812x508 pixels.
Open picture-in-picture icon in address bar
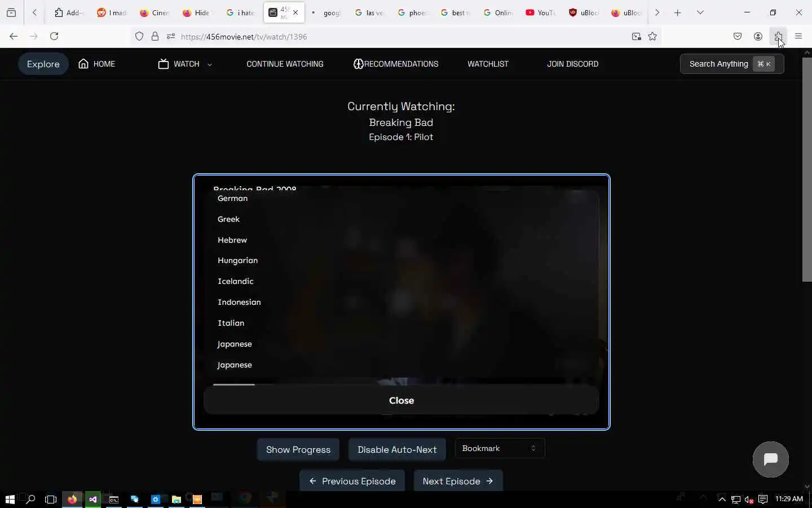click(x=637, y=37)
